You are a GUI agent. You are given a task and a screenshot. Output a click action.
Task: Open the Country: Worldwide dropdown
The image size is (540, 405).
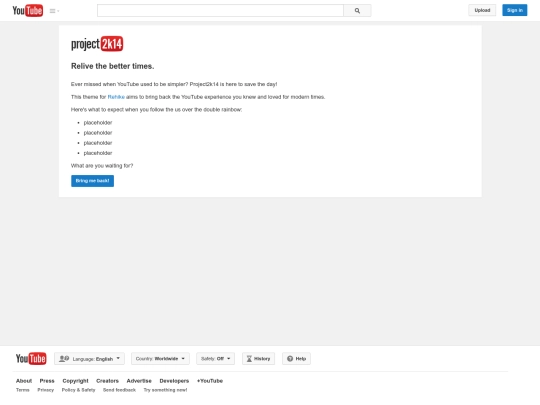[160, 359]
